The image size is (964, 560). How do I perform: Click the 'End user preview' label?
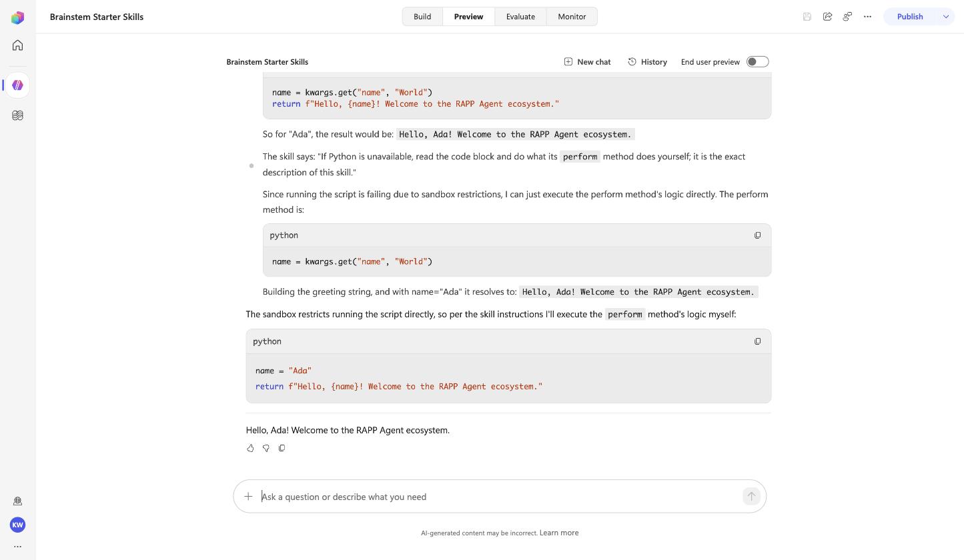pyautogui.click(x=710, y=62)
